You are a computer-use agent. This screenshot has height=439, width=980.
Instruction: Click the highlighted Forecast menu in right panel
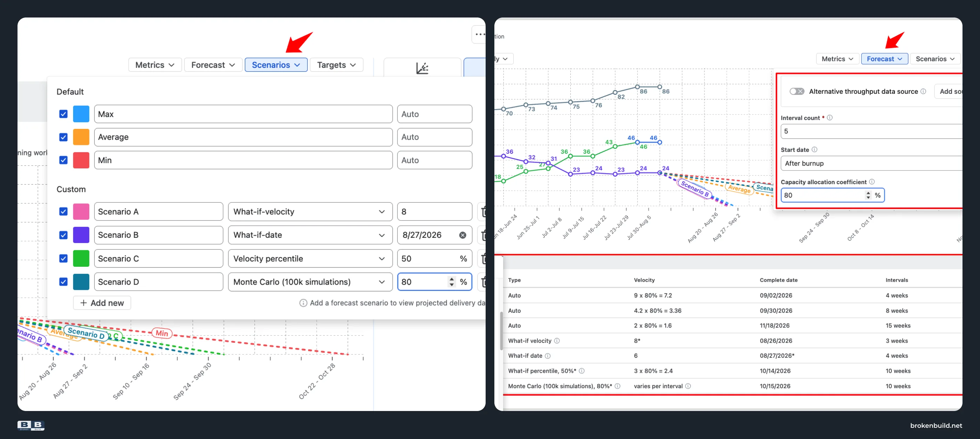coord(884,58)
